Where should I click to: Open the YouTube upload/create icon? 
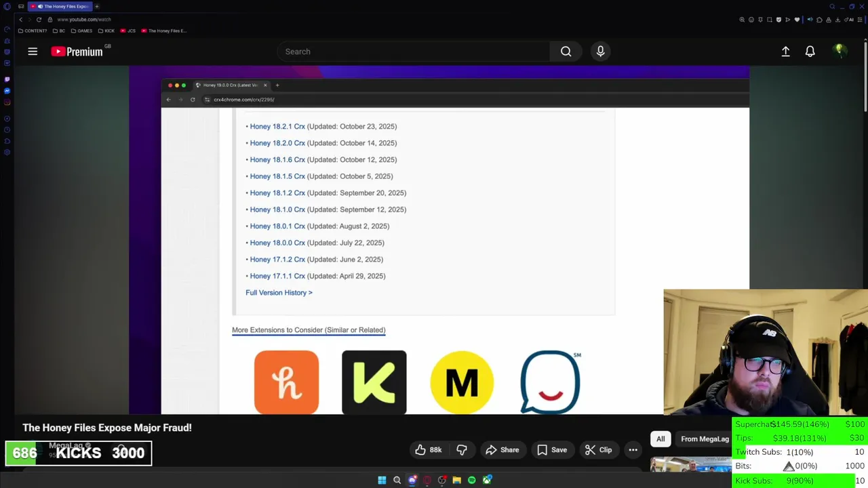pyautogui.click(x=785, y=52)
